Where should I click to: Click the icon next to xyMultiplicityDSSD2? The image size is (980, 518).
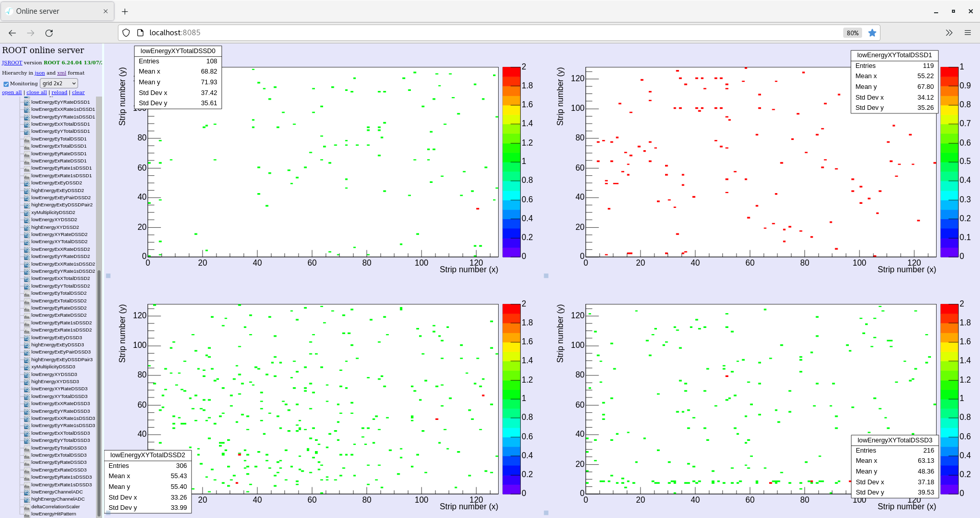[27, 213]
